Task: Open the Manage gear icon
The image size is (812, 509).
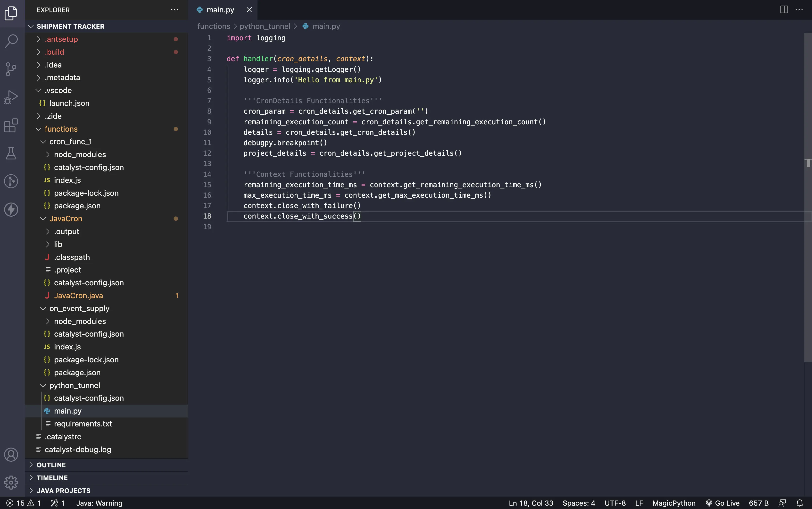Action: [x=11, y=482]
